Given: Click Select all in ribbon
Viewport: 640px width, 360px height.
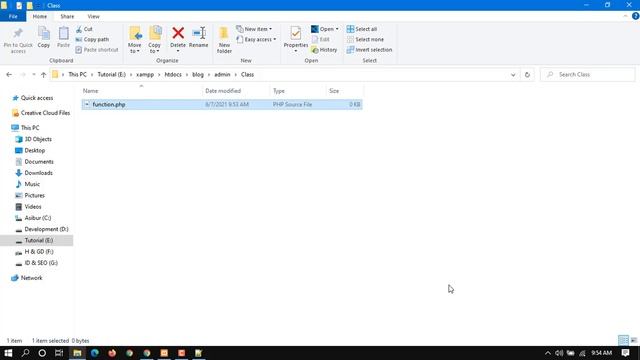Looking at the screenshot, I should (362, 29).
